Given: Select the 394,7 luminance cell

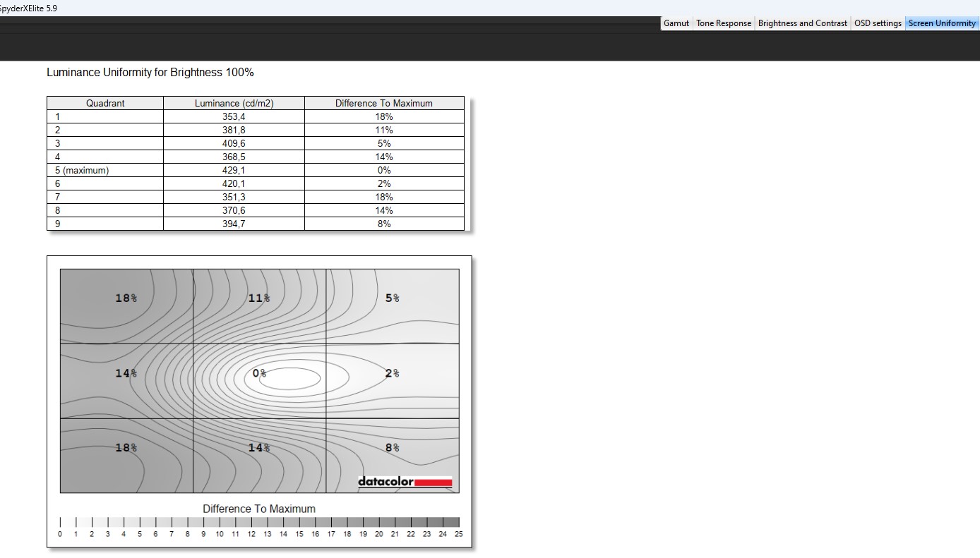Looking at the screenshot, I should pyautogui.click(x=234, y=224).
